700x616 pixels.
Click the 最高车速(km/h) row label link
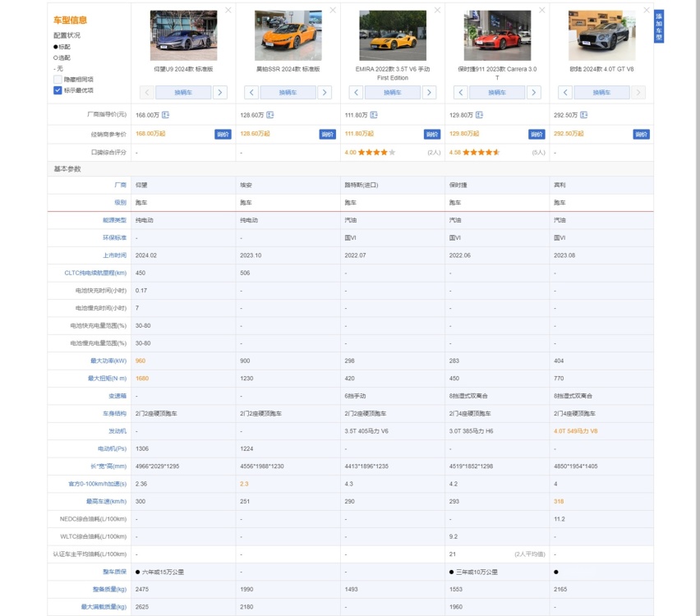coord(106,501)
